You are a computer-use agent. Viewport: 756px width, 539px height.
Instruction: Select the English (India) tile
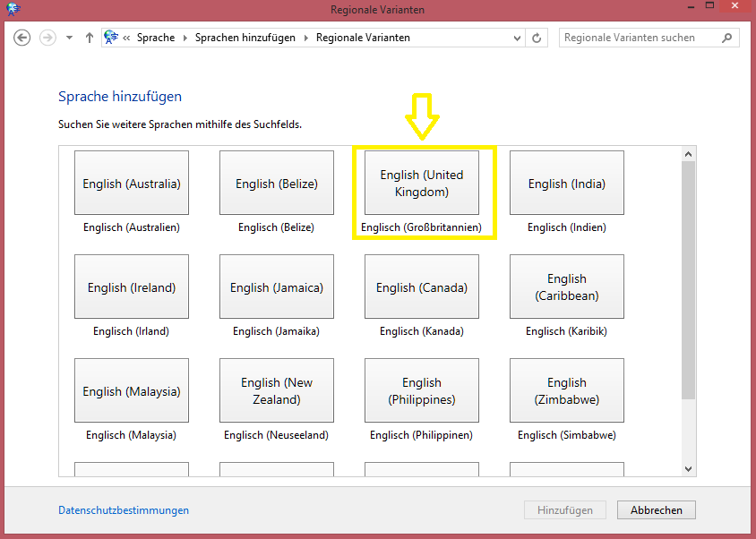coord(567,183)
